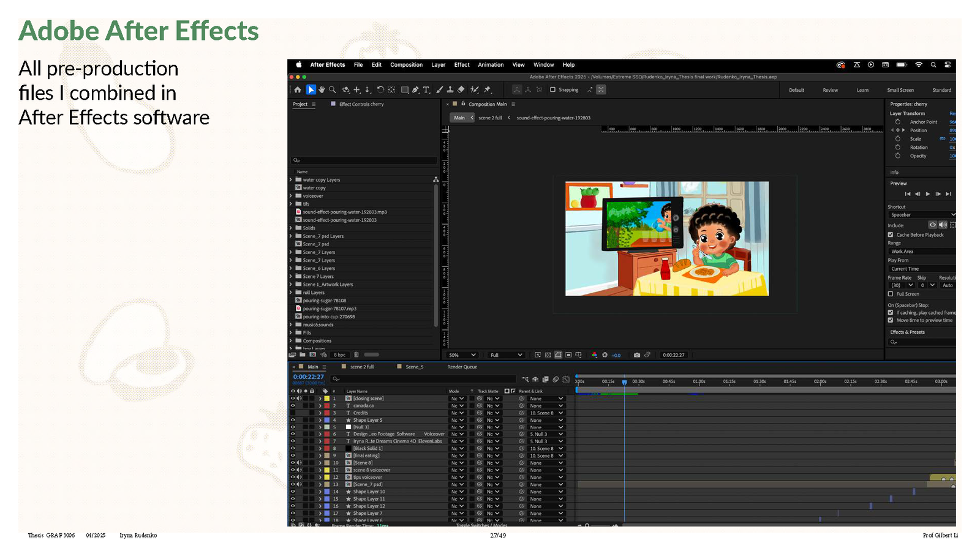Image resolution: width=980 pixels, height=551 pixels.
Task: Select the Pen tool
Action: click(x=415, y=90)
